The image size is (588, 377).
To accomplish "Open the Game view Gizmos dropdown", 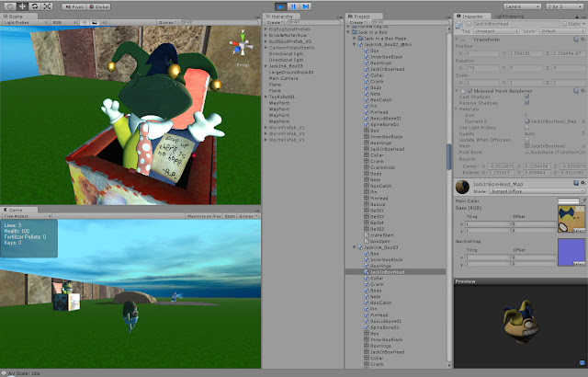I will point(248,216).
